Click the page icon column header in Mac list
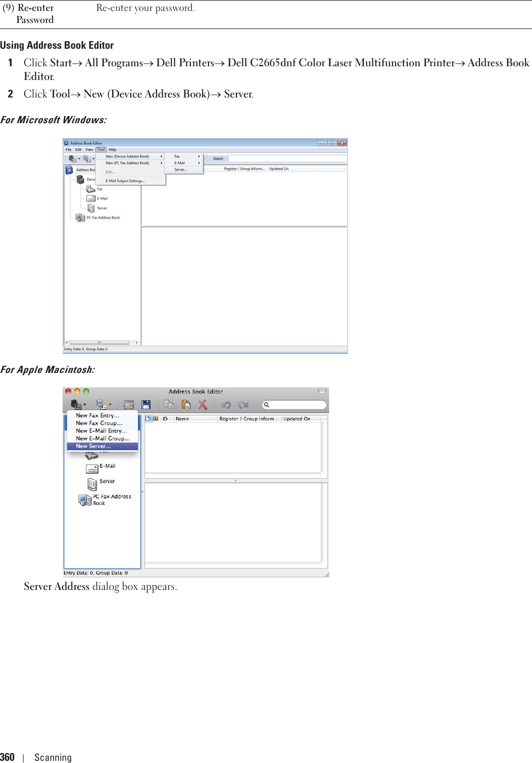The width and height of the screenshot is (532, 763). click(148, 418)
